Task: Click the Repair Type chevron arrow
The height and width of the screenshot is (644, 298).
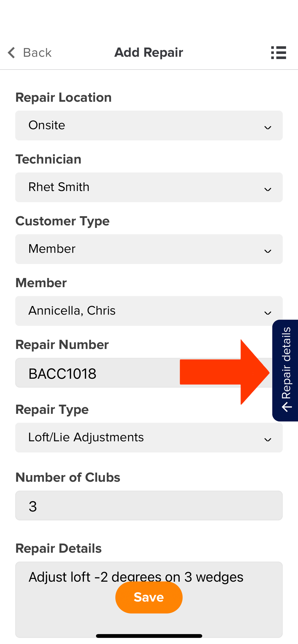Action: 268,440
